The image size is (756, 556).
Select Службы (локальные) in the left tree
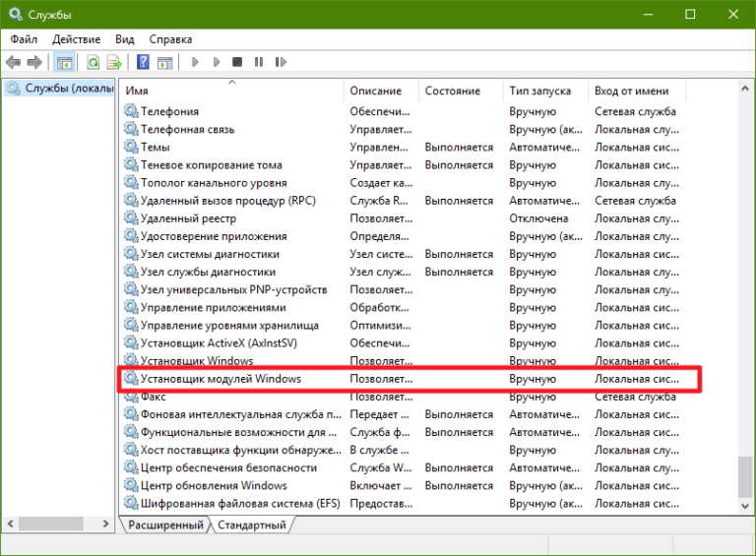(63, 89)
